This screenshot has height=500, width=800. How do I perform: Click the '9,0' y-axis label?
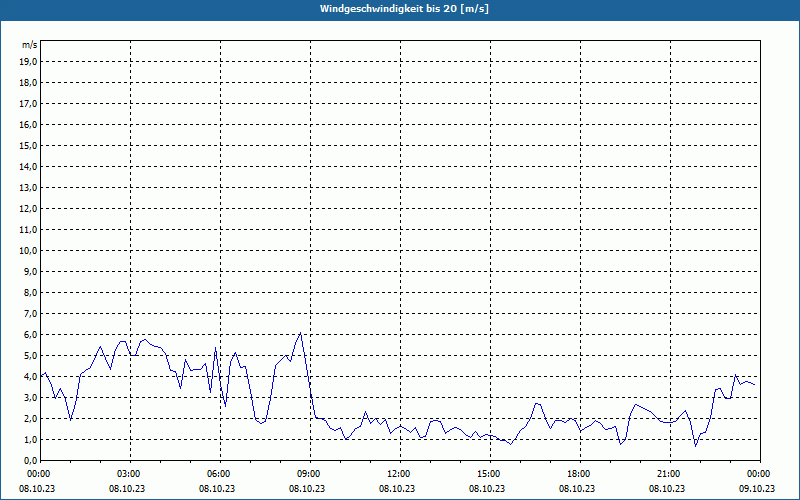(30, 271)
